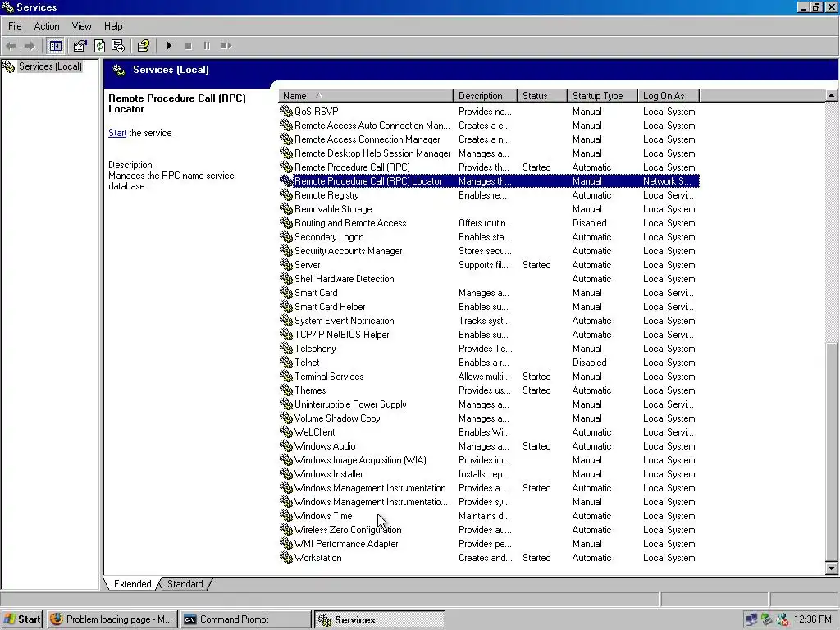Toggle the Show/Hide Console Tree icon

[x=55, y=46]
